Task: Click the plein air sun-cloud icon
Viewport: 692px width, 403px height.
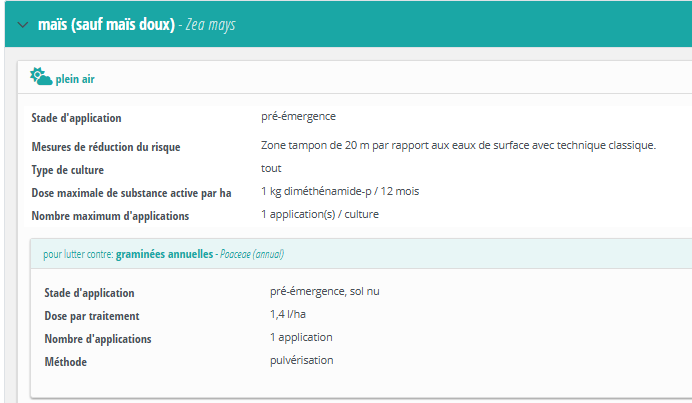Action: pos(41,77)
